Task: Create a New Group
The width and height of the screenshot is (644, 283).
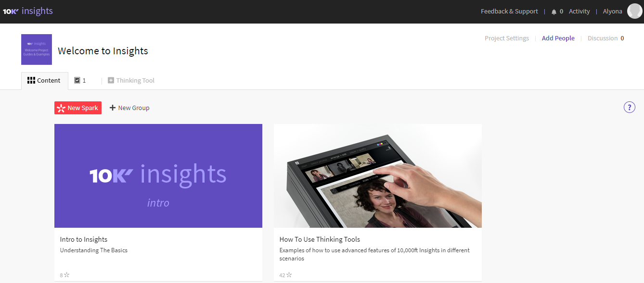Action: click(129, 108)
